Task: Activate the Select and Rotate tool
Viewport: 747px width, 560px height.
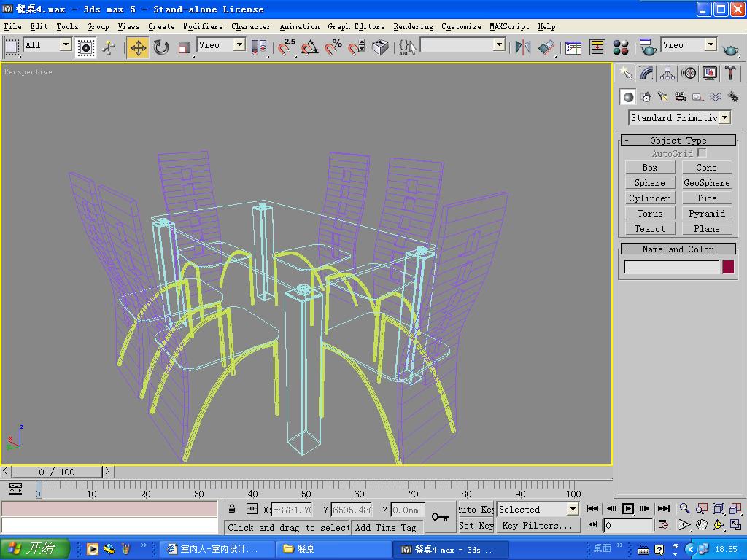Action: coord(161,47)
